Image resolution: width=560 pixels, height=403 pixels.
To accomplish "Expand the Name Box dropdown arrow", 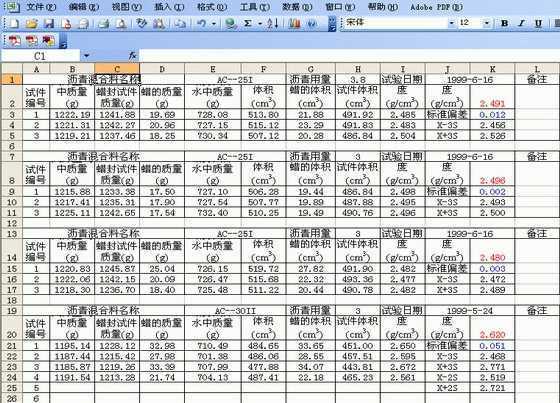I will click(86, 56).
